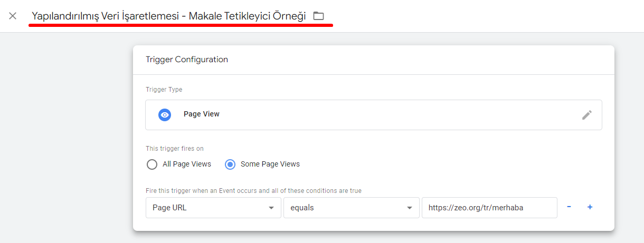Close the trigger editor with the X icon
The width and height of the screenshot is (644, 243).
pyautogui.click(x=13, y=16)
